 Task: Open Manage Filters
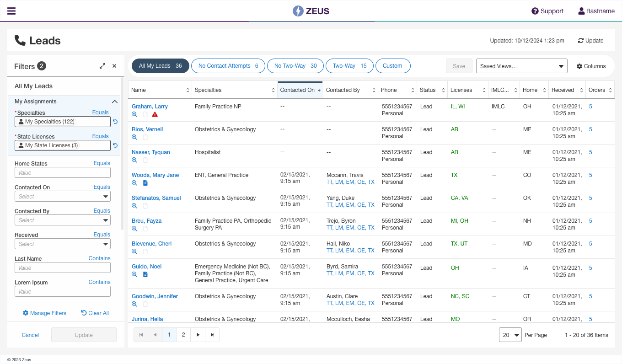point(44,313)
